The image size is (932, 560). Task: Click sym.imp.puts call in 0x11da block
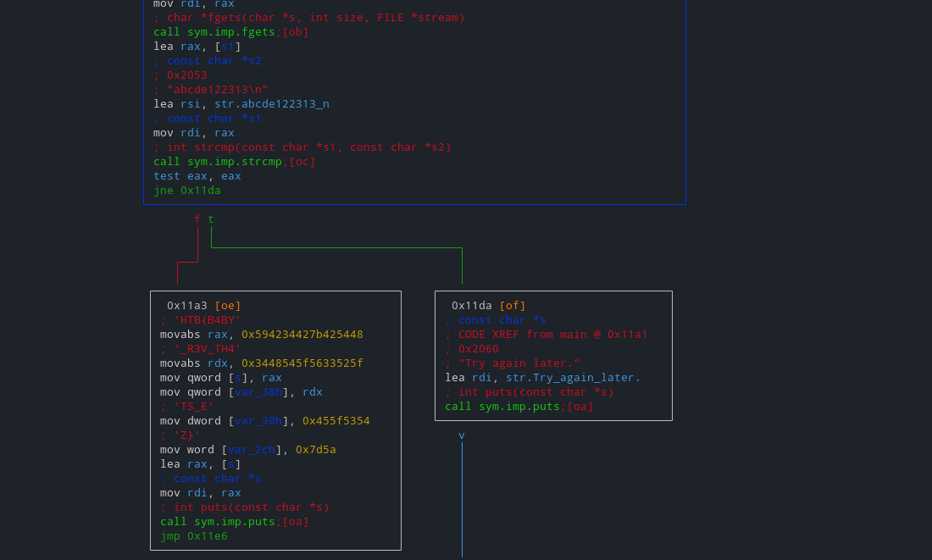point(519,407)
